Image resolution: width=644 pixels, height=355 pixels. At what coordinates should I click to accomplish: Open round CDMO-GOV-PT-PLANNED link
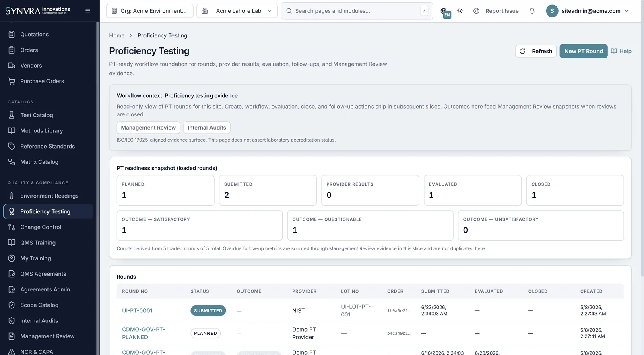(x=144, y=333)
